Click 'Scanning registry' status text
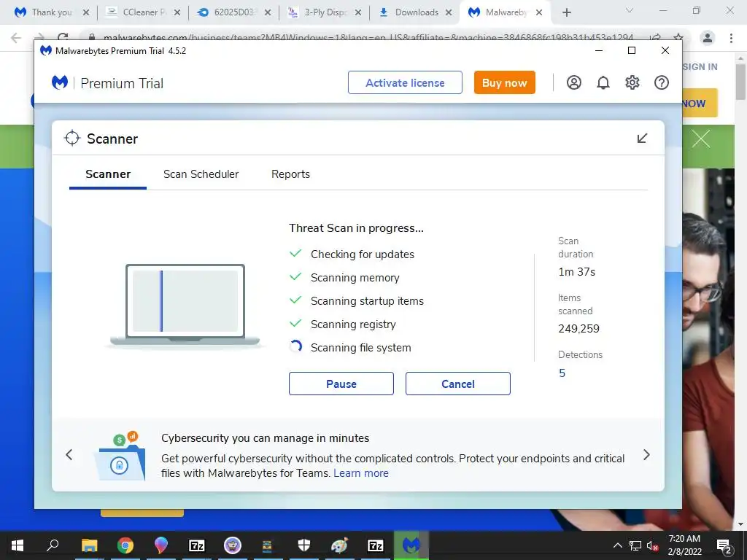Viewport: 747px width, 560px height. [353, 324]
